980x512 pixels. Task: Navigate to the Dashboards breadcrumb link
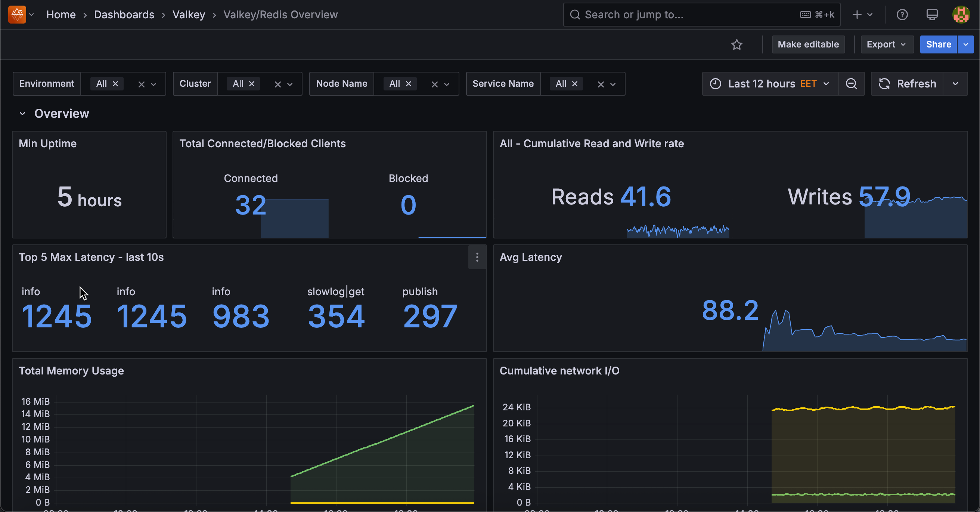(124, 15)
